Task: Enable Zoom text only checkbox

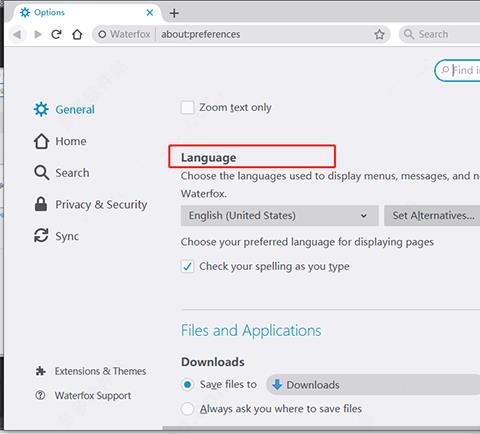Action: click(187, 108)
